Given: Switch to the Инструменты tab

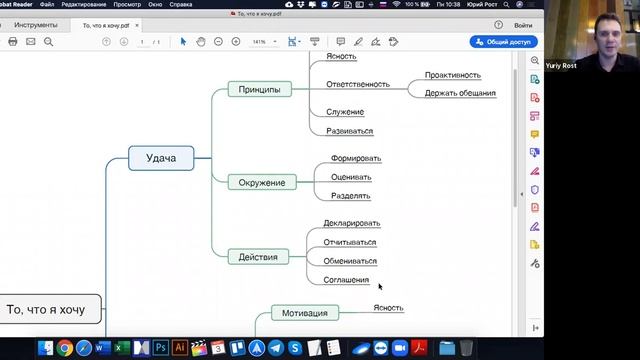Looking at the screenshot, I should click(36, 25).
